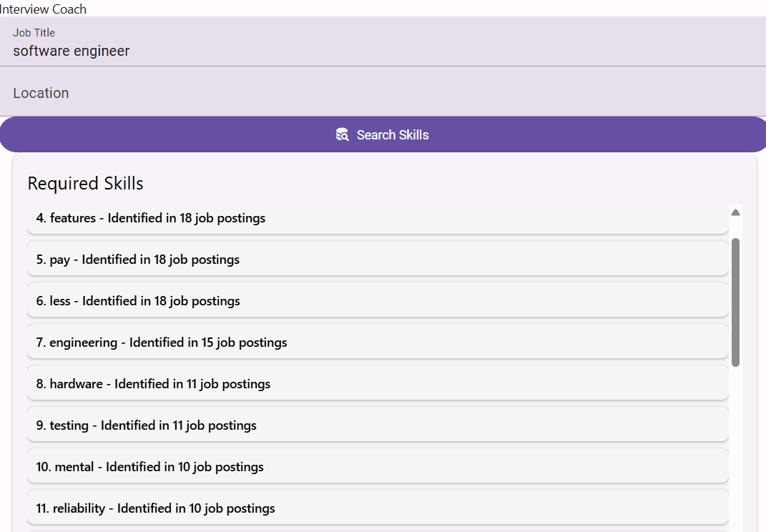Click the '10. mental' skill entry
766x532 pixels.
[x=378, y=467]
